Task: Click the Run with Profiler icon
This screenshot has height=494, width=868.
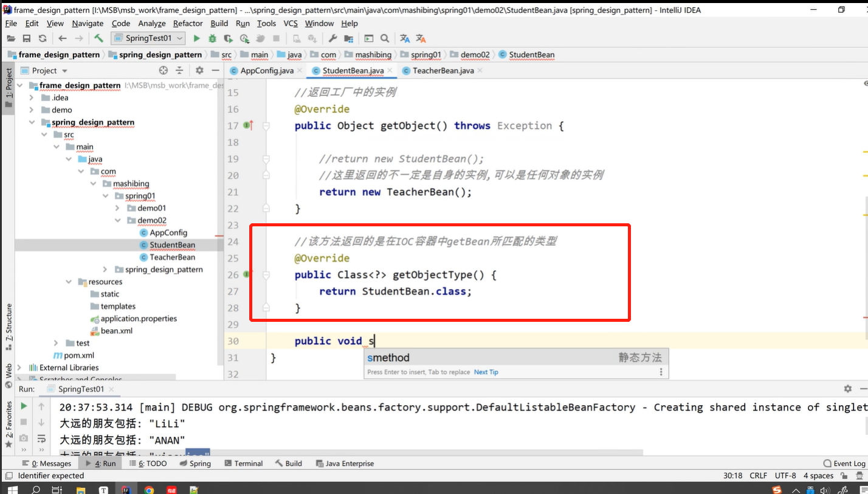Action: [244, 38]
